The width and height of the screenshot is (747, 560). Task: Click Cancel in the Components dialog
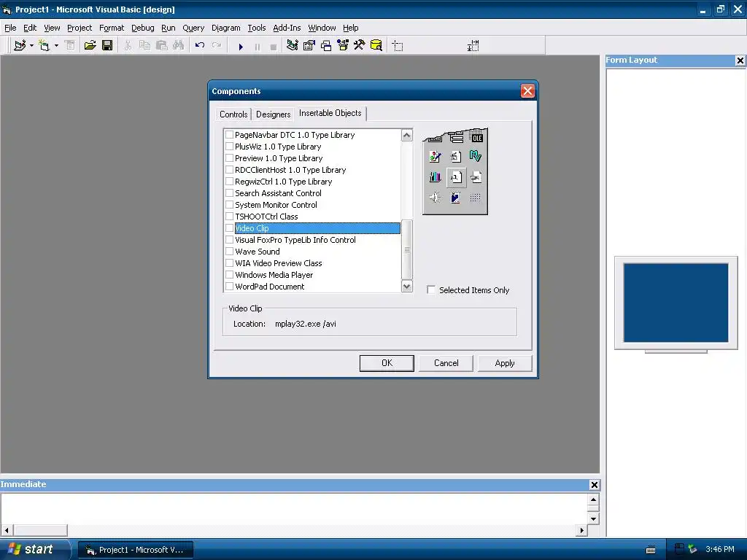(x=446, y=363)
